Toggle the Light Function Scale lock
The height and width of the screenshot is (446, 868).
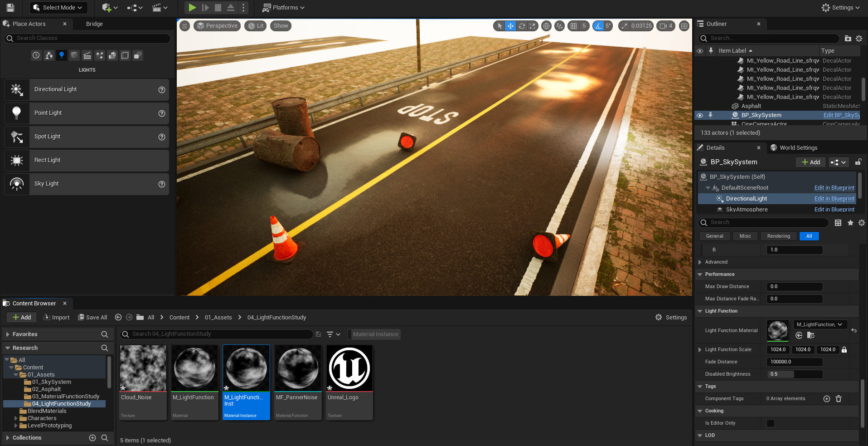click(844, 350)
